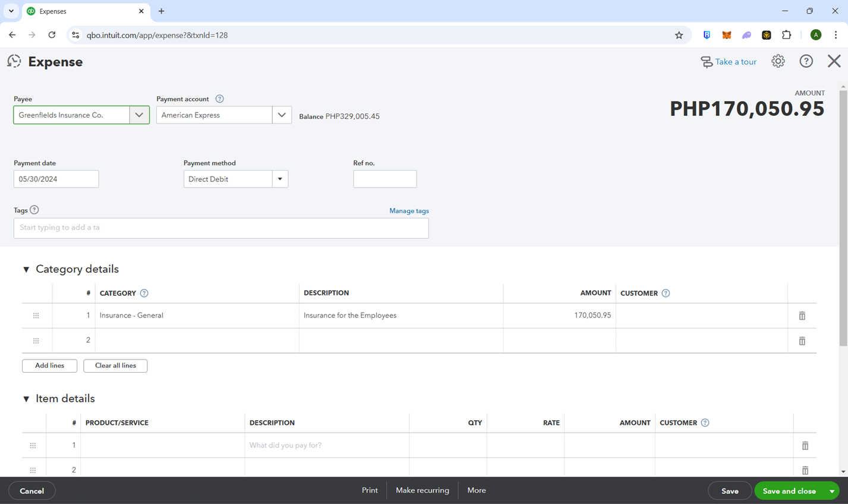
Task: Grab drag handle of category line 1
Action: 36,316
